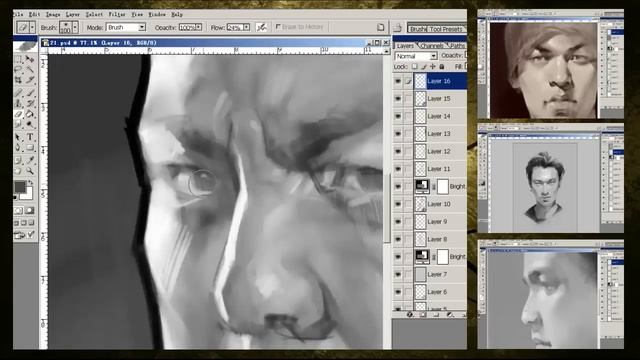Select the Paint Bucket tool
The width and height of the screenshot is (640, 360).
[30, 114]
